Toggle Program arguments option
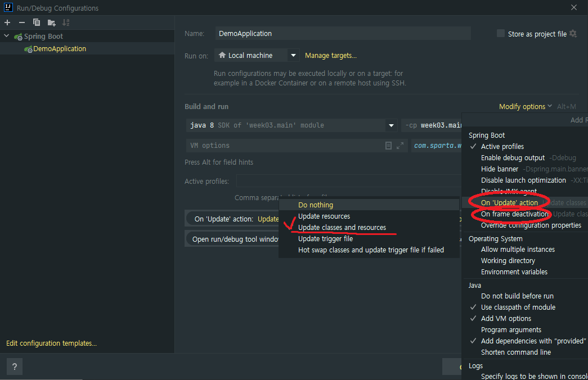The height and width of the screenshot is (380, 588). [x=525, y=330]
